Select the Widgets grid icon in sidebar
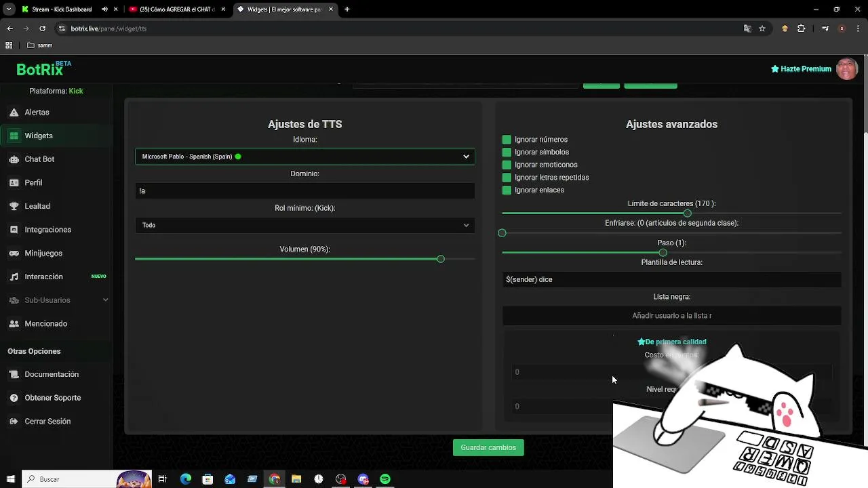This screenshot has height=488, width=868. click(14, 136)
